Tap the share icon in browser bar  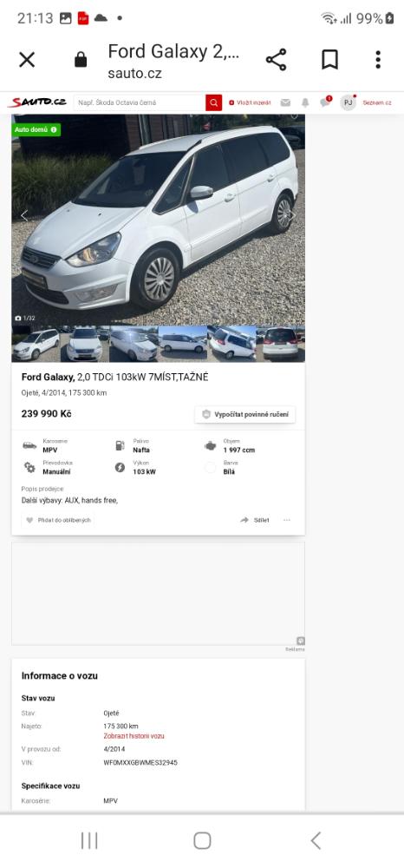[276, 59]
